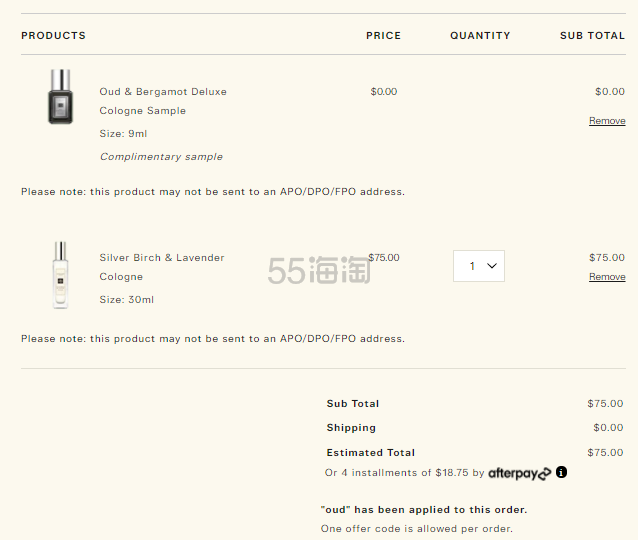Select the PRICE column header
This screenshot has height=540, width=638.
click(383, 36)
